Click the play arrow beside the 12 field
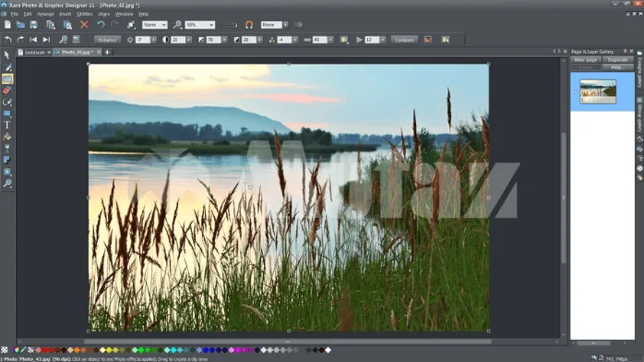 [359, 40]
